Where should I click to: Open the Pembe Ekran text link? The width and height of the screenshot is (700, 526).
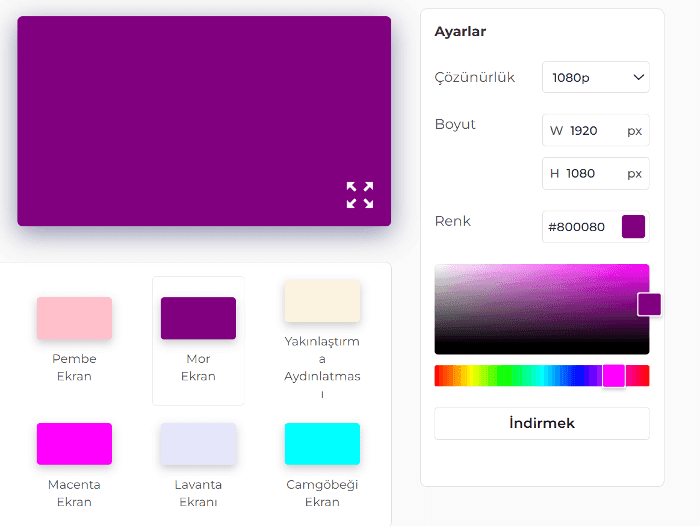point(74,367)
